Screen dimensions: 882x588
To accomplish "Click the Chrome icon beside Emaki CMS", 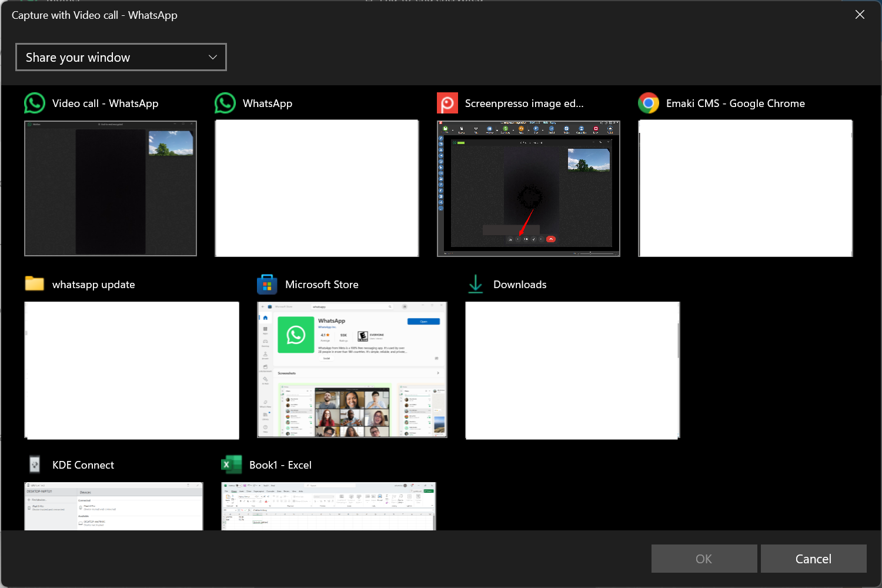I will pos(648,103).
